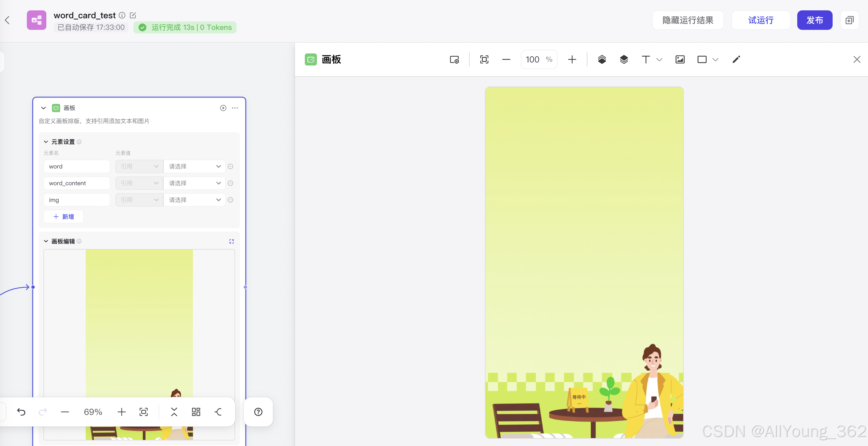The image size is (868, 446).
Task: Click canvas zoom percentage field
Action: click(533, 60)
